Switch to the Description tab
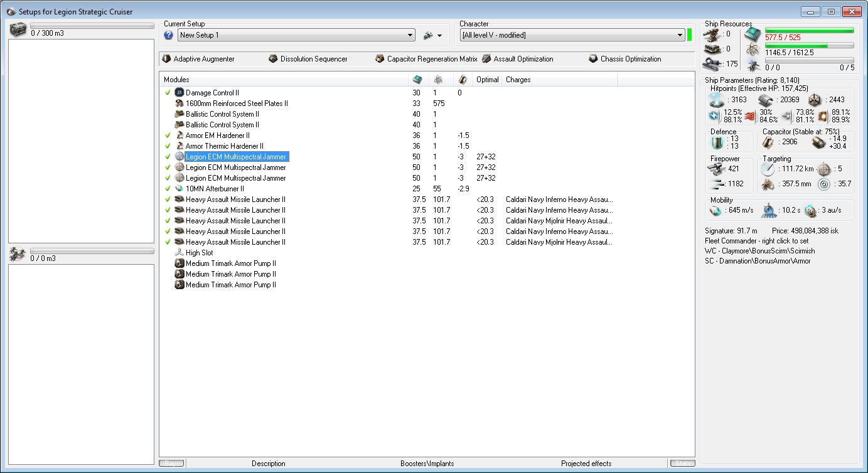Image resolution: width=868 pixels, height=473 pixels. coord(269,464)
